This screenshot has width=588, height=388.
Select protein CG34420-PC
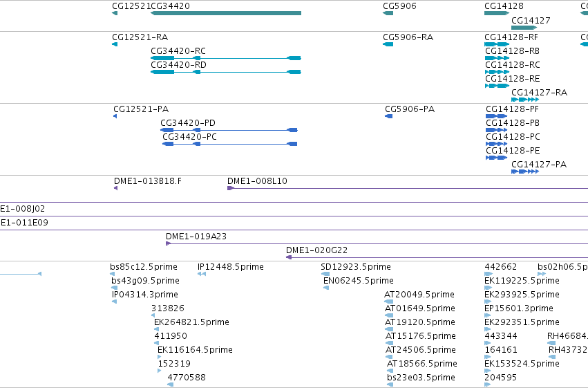(229, 144)
